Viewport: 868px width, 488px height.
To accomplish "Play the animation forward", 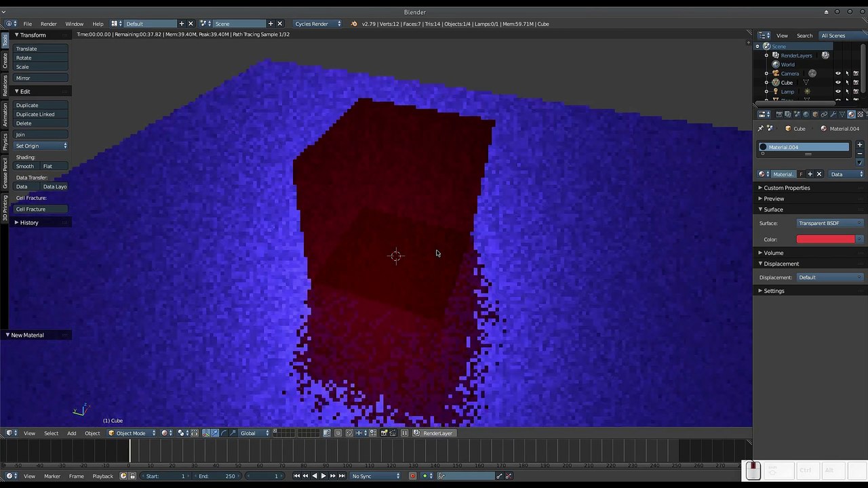I will 323,476.
